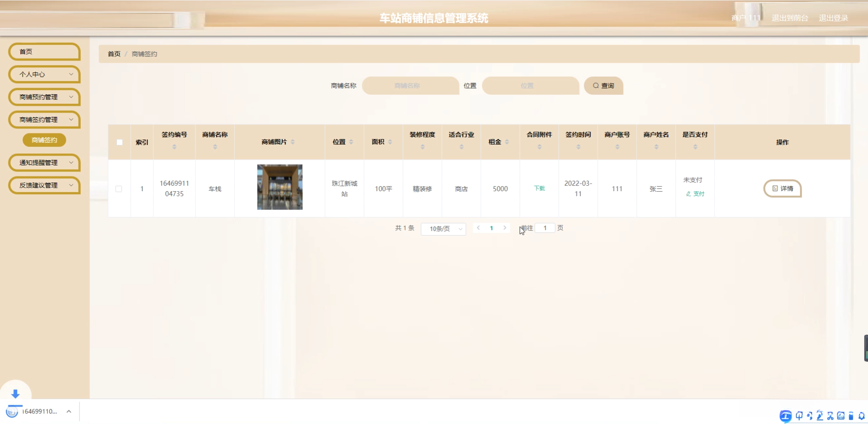Click the magnifier icon on the 查询 button
The width and height of the screenshot is (868, 424).
[x=596, y=85]
